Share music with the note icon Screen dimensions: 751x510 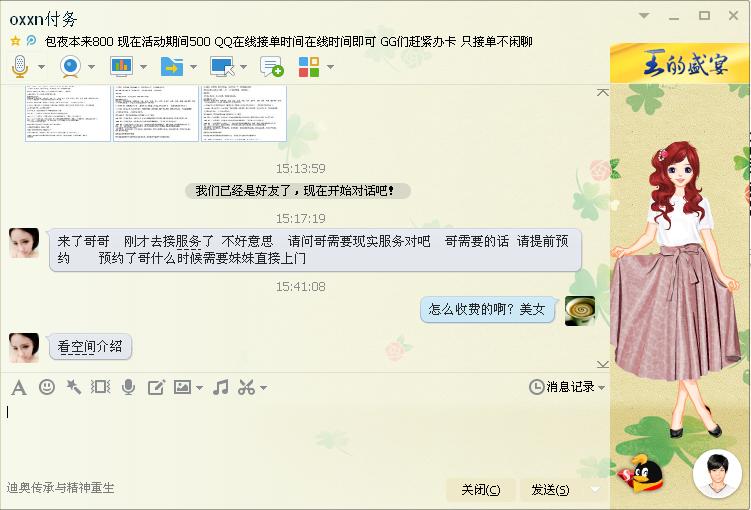220,386
